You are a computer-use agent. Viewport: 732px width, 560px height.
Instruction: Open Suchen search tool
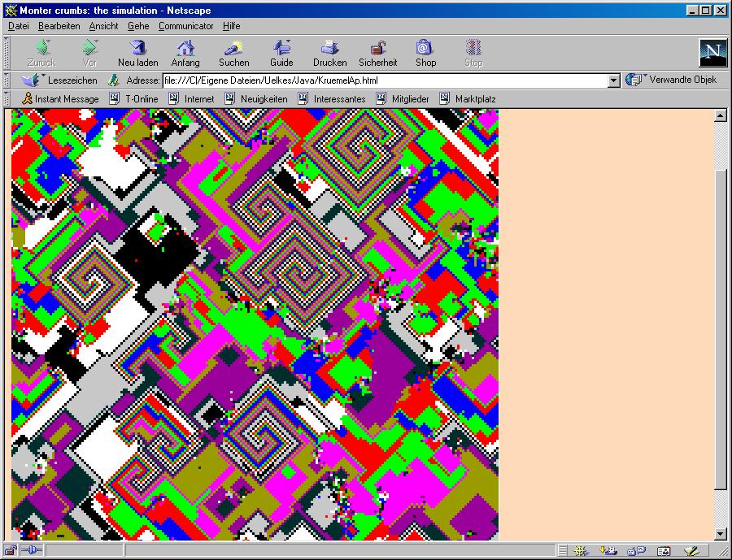[x=234, y=53]
